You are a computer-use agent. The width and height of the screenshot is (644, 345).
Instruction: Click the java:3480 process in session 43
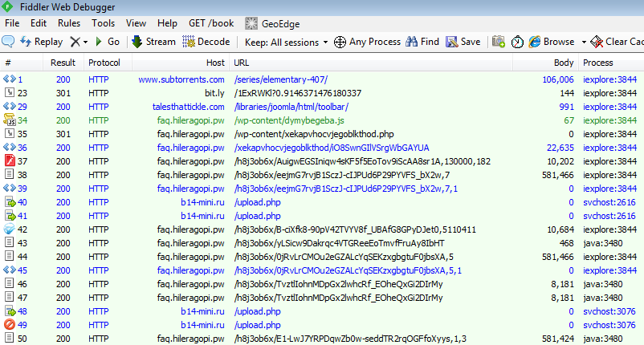coord(602,243)
